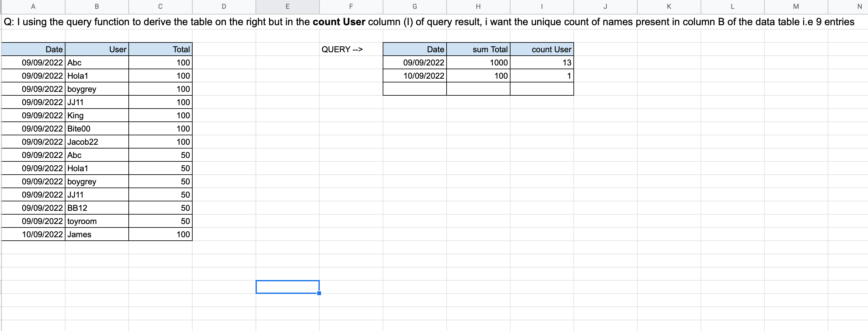This screenshot has width=868, height=331.
Task: Select the BB12 user cell
Action: 97,208
